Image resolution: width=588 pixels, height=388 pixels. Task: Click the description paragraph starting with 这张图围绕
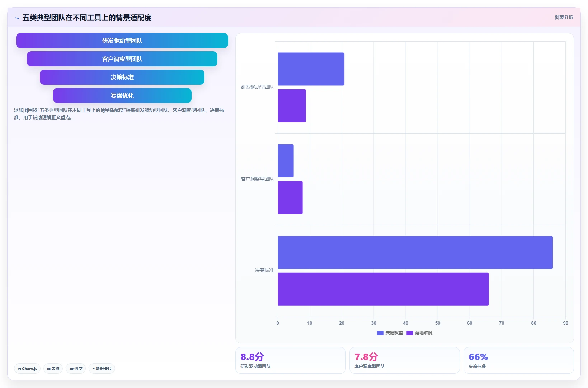(x=119, y=114)
